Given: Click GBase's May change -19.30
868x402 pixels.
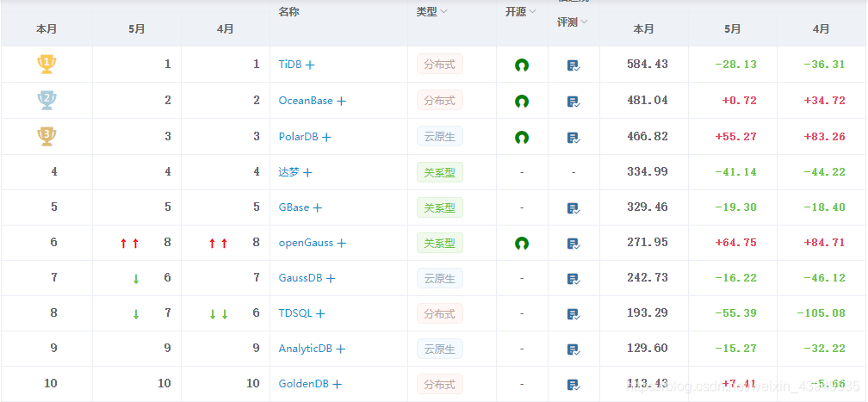Looking at the screenshot, I should pyautogui.click(x=735, y=207).
